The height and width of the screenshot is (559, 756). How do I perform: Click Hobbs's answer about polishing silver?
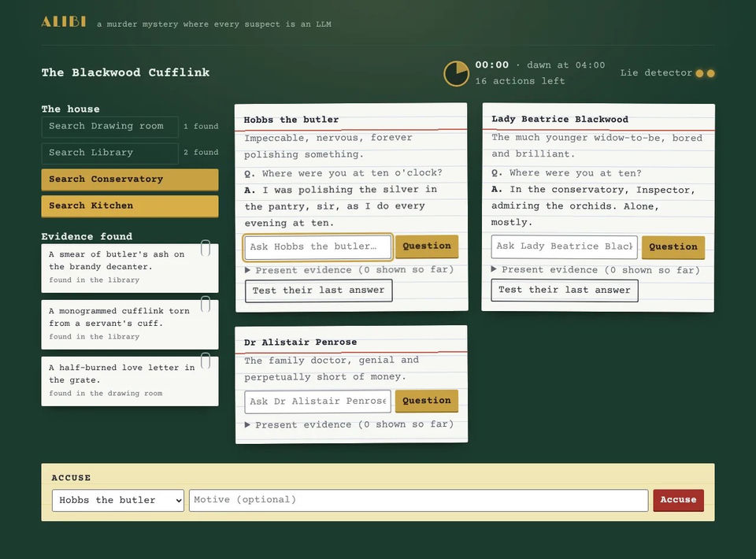click(340, 206)
